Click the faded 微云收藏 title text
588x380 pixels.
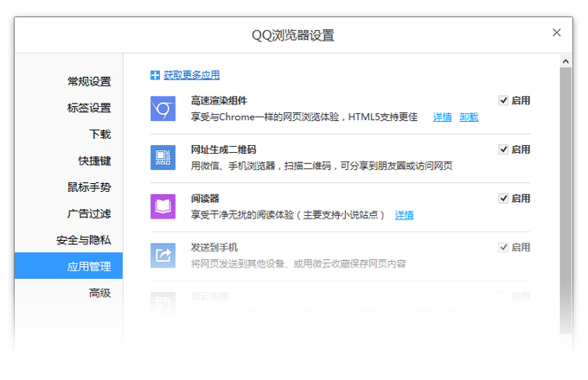(x=209, y=296)
